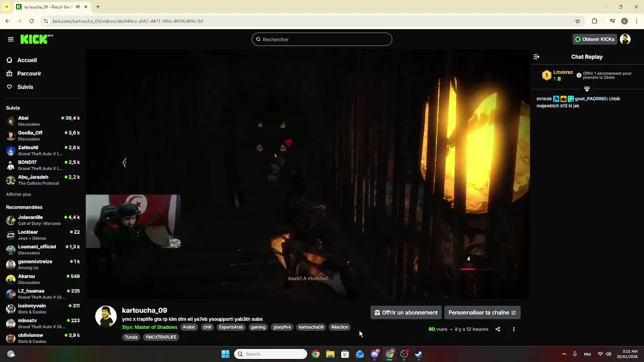Select the Tunisia tag
Image resolution: width=644 pixels, height=362 pixels.
pos(131,337)
